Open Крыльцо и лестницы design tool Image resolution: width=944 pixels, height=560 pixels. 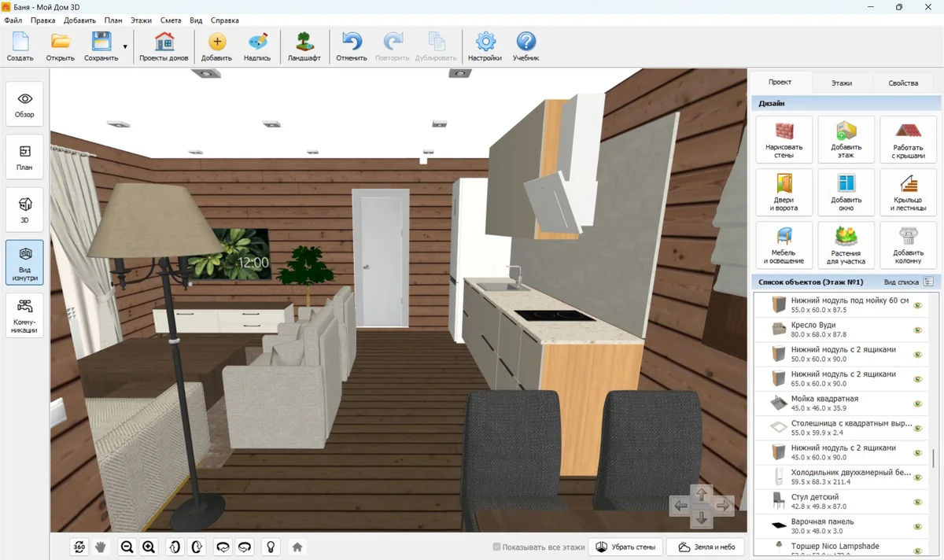pos(908,193)
